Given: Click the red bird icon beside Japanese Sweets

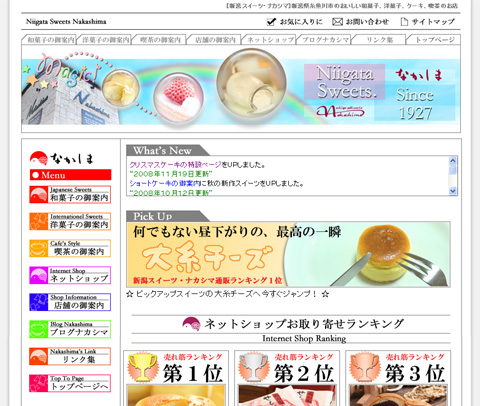Looking at the screenshot, I should (39, 194).
